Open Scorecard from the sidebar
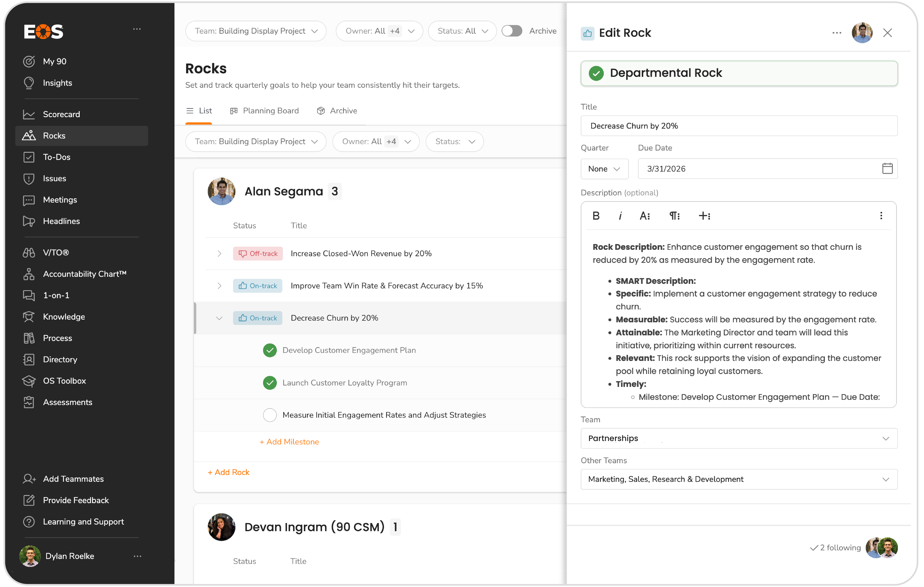The height and width of the screenshot is (587, 924). 61,114
